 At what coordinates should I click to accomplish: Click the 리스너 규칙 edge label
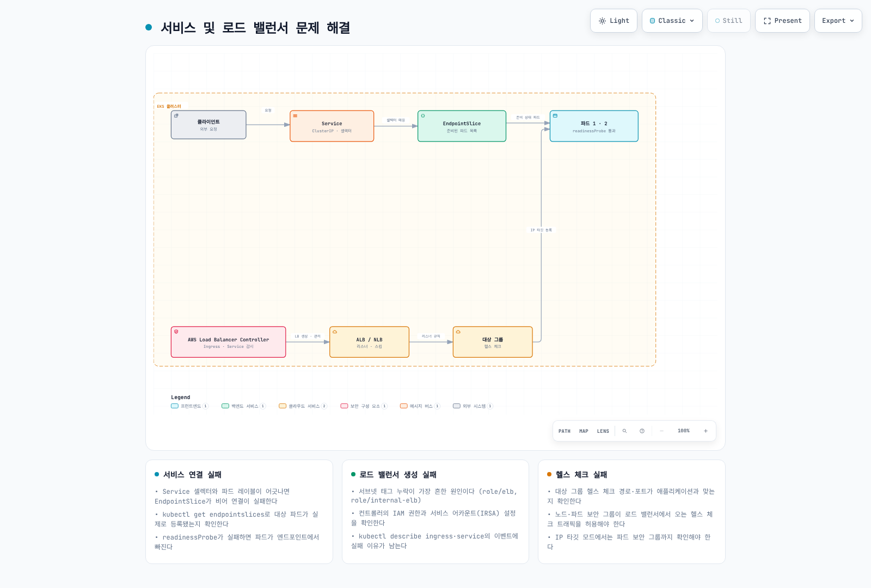pyautogui.click(x=431, y=336)
